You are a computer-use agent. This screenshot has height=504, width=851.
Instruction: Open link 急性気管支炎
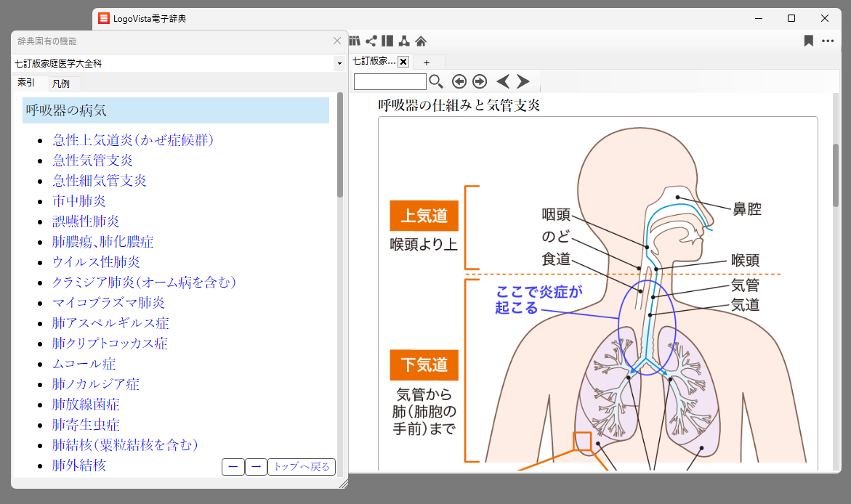point(93,160)
